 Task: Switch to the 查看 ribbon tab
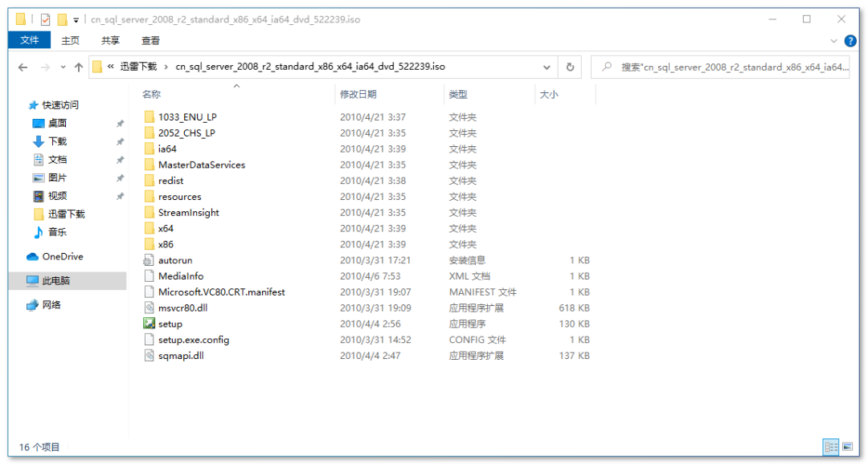[150, 40]
